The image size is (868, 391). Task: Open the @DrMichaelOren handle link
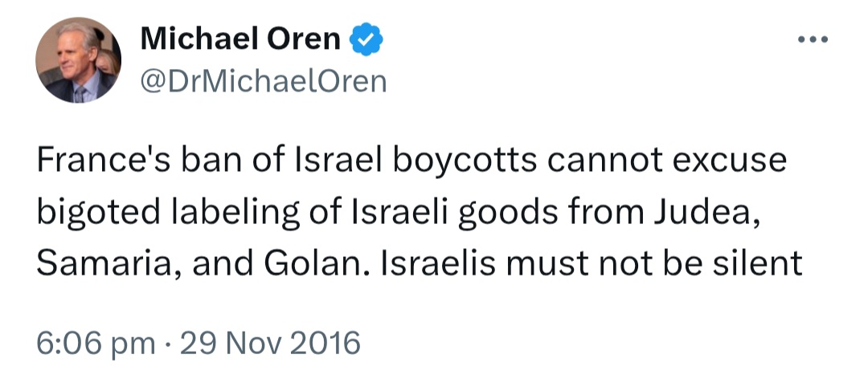(264, 81)
